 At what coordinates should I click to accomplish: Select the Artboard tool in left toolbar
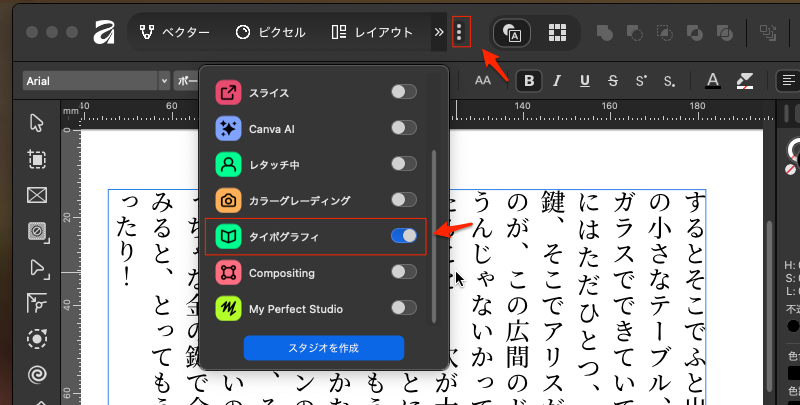pos(37,159)
